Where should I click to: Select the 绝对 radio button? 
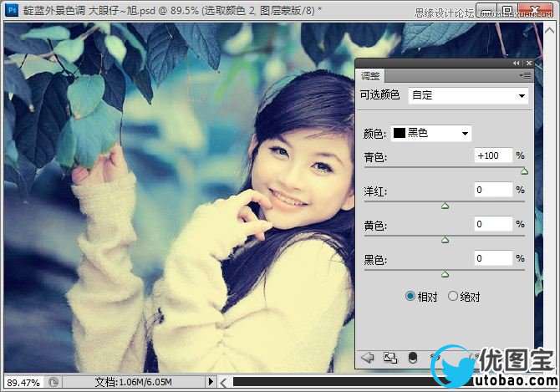click(453, 296)
